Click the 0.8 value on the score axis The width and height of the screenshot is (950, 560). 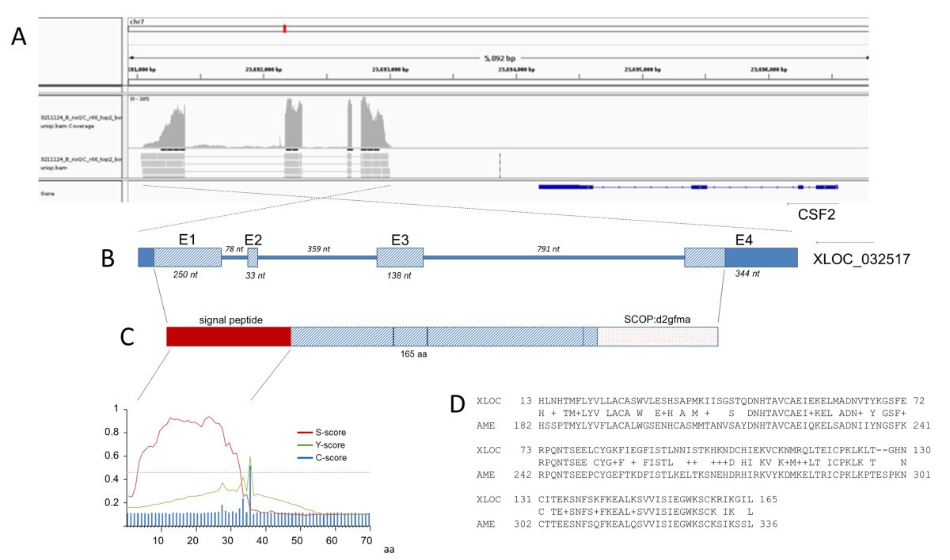112,432
